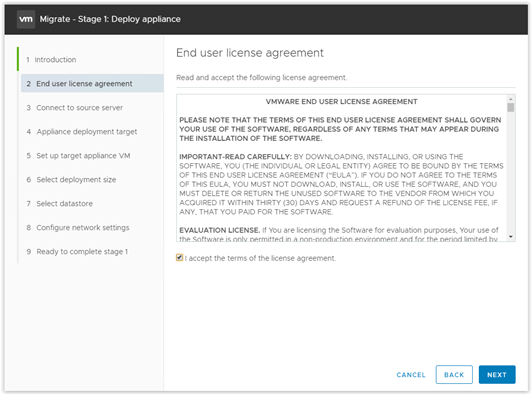Cancel the migration wizard
This screenshot has width=532, height=395.
tap(411, 375)
